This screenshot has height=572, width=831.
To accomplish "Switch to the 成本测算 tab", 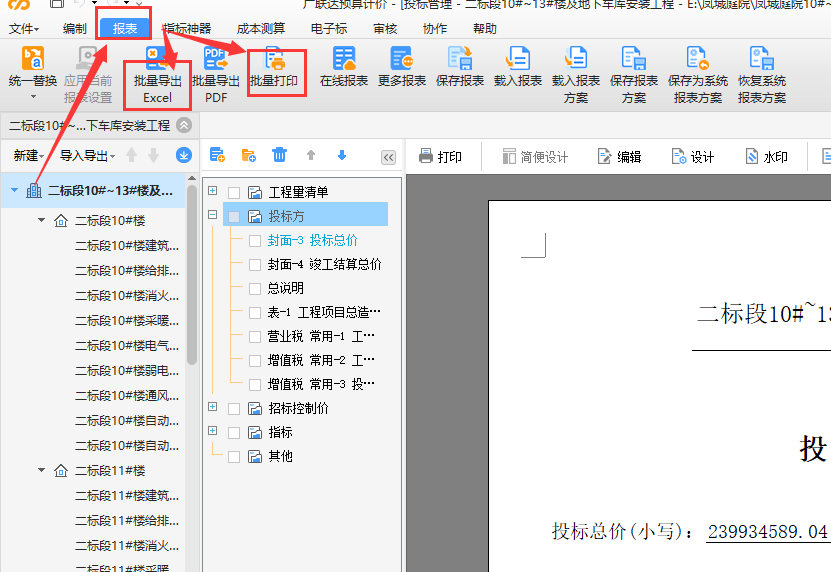I will (260, 29).
